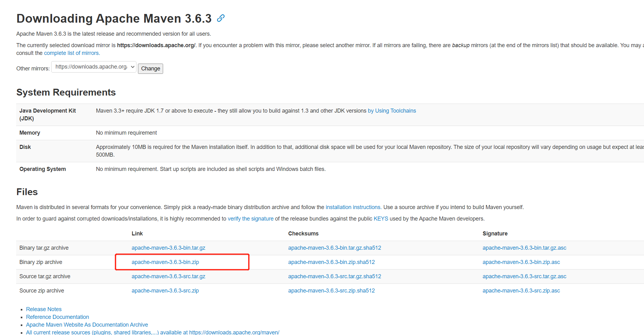Screen dimensions: 644x335
Task: Click the apache-maven-3.6.3-bin.zip download link
Action: [166, 262]
